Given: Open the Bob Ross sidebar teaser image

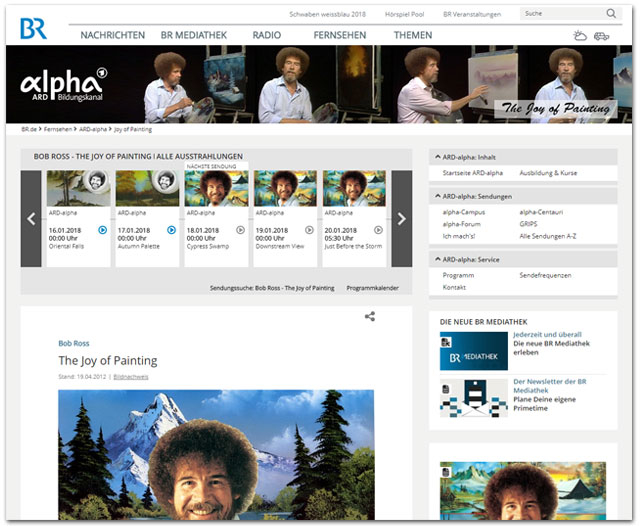Looking at the screenshot, I should [523, 490].
